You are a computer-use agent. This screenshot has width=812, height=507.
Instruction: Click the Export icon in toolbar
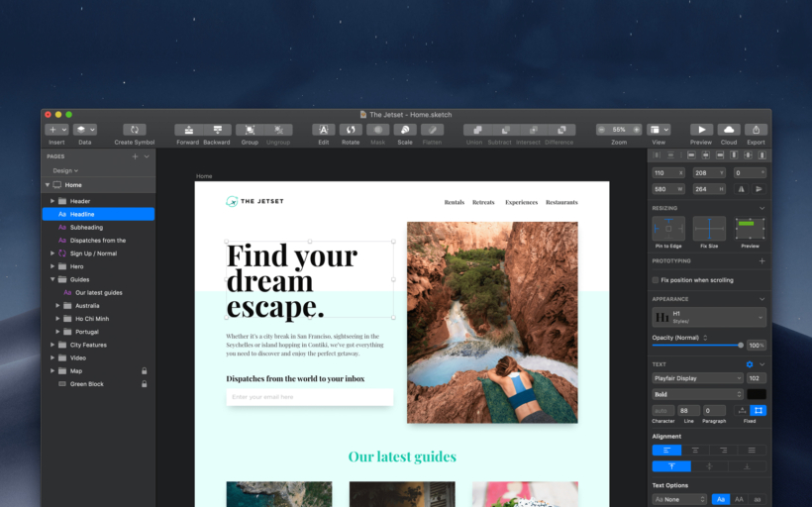[756, 130]
